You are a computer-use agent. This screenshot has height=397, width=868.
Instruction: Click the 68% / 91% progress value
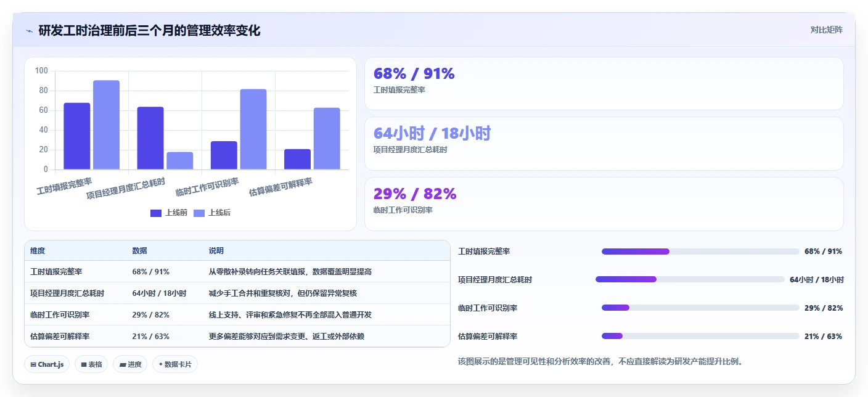coord(824,252)
